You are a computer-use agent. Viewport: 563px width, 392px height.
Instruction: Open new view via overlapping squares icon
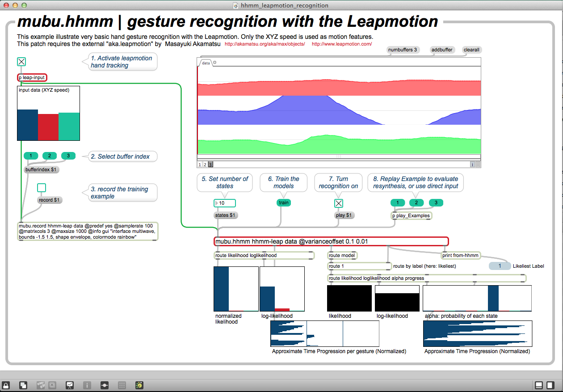tap(23, 385)
